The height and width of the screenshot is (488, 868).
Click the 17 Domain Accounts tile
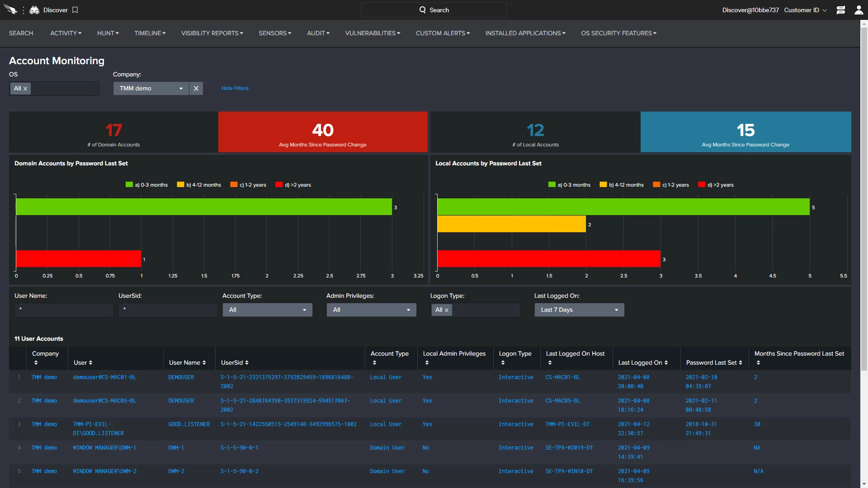pos(113,132)
